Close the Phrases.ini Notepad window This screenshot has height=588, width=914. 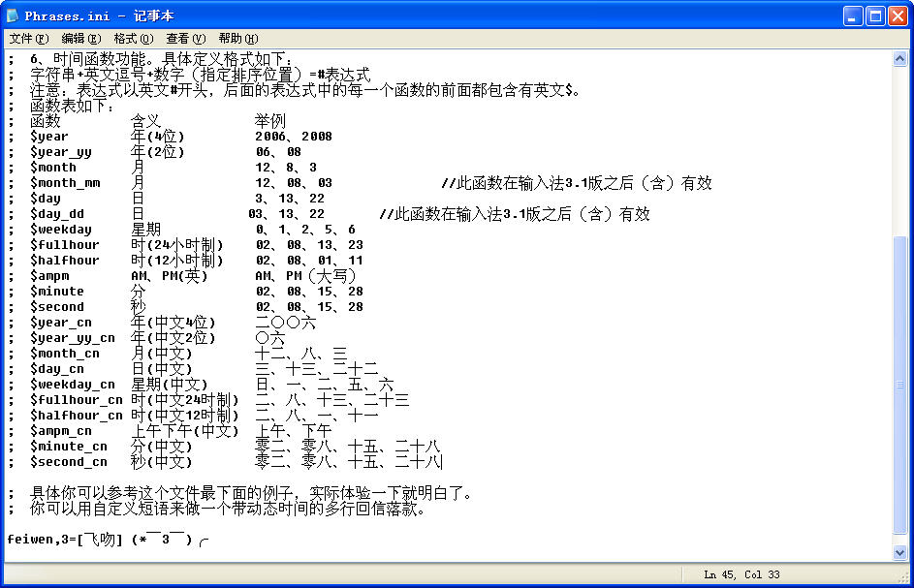point(898,15)
